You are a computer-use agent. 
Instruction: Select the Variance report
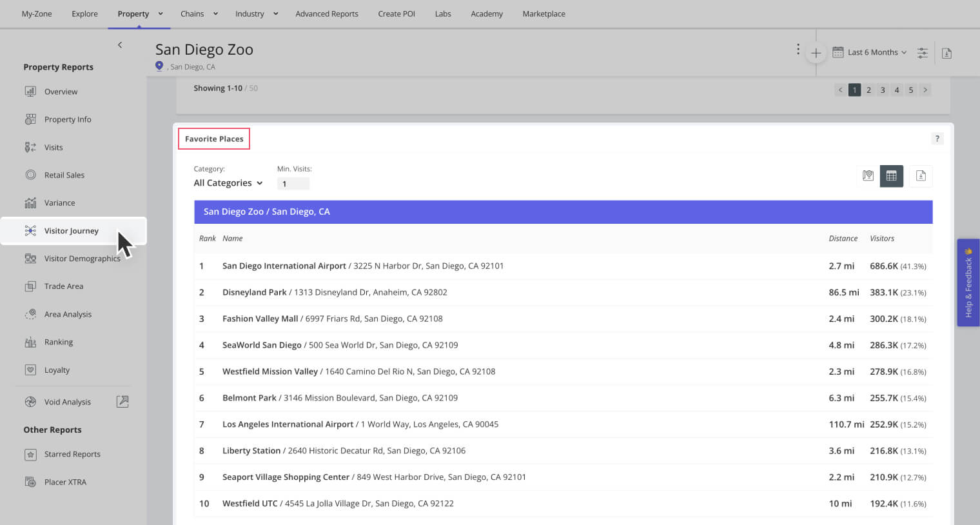tap(59, 203)
